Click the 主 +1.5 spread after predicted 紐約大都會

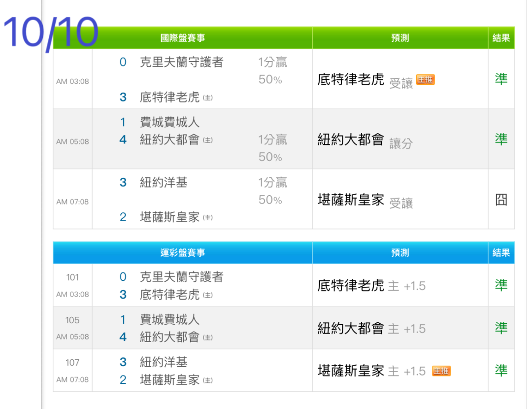point(406,329)
